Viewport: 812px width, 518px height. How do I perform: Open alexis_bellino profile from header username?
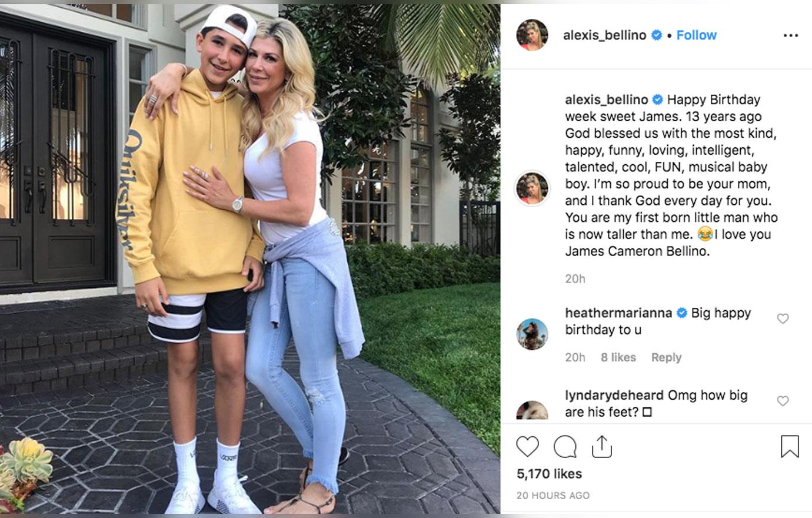point(605,35)
